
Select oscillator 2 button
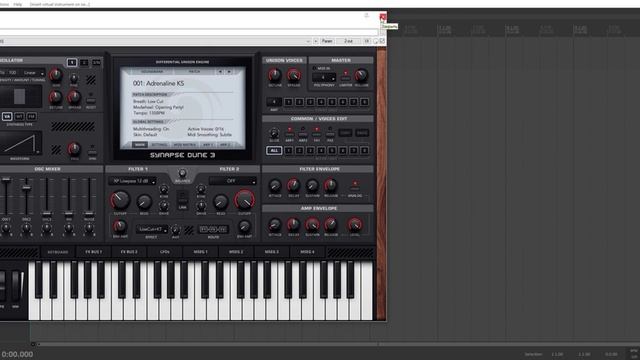coord(84,62)
